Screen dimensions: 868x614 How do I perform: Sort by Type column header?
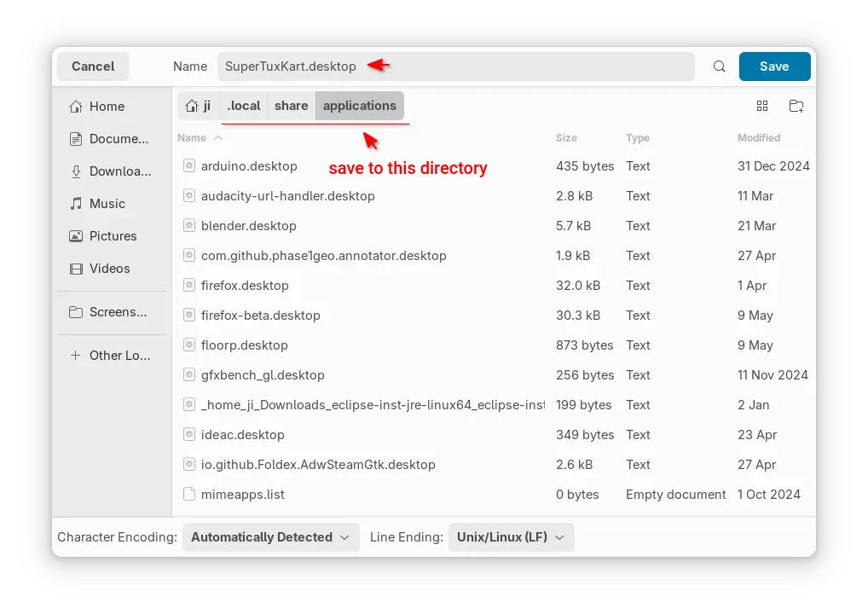[x=638, y=138]
